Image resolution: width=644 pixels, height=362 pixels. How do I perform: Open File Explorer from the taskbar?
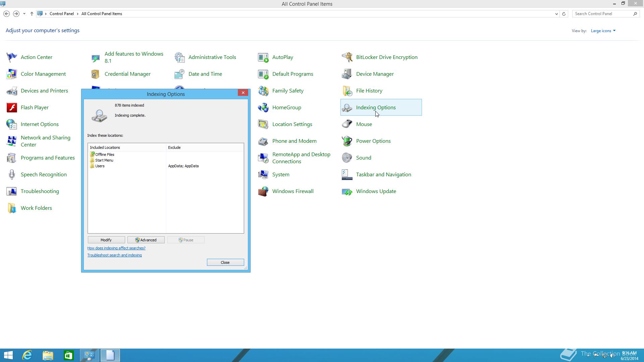(x=48, y=355)
